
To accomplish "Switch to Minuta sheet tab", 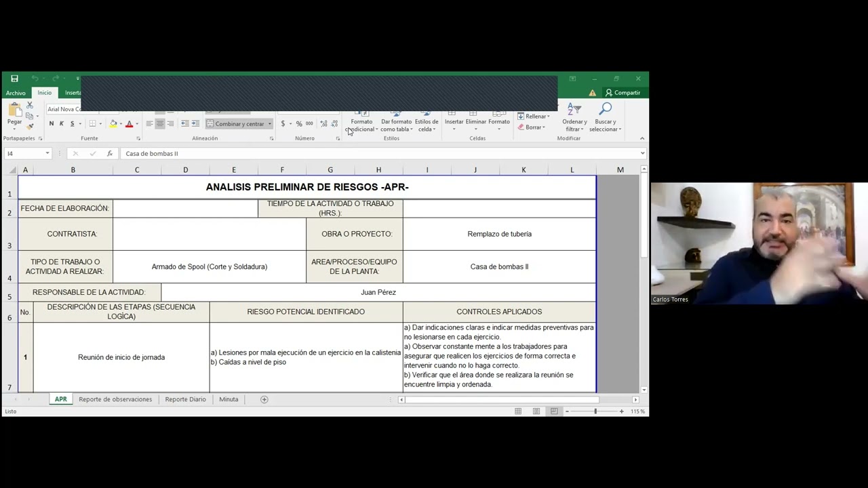I will (x=229, y=399).
